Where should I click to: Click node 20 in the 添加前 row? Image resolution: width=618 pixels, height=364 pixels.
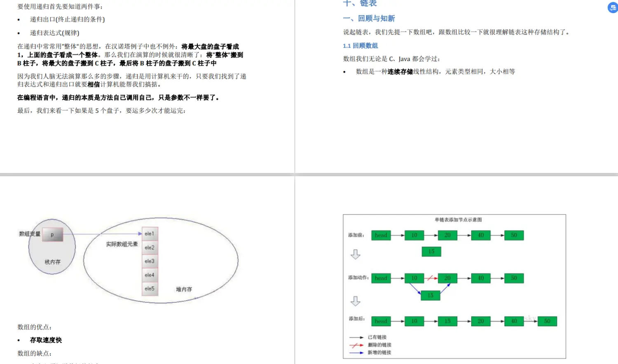[447, 236]
